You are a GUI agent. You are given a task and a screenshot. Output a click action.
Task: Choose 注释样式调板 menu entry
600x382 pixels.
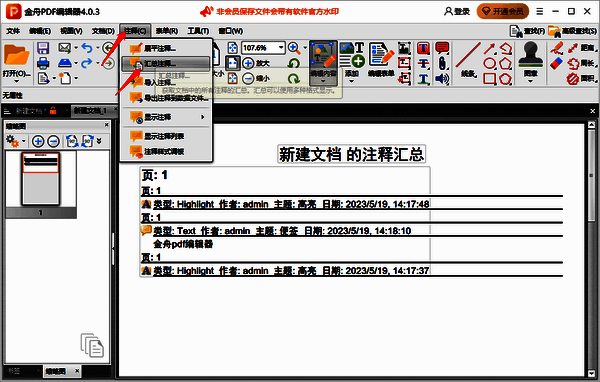tap(166, 152)
